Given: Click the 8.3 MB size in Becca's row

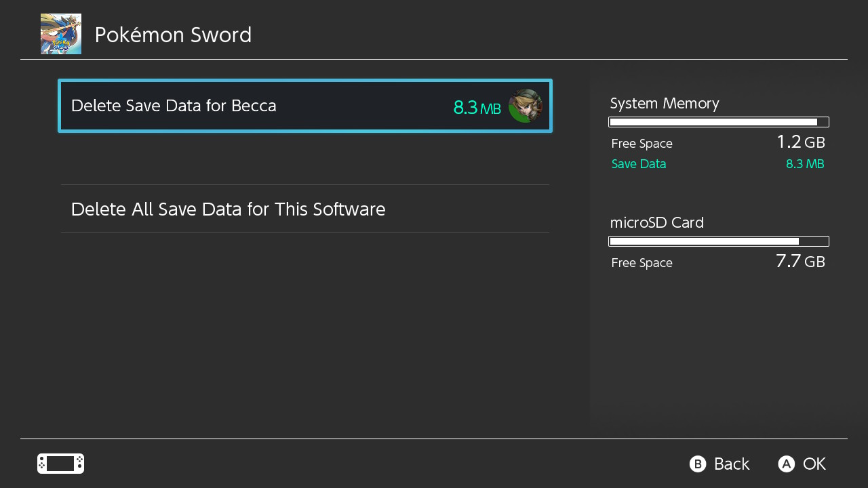Looking at the screenshot, I should click(x=477, y=107).
